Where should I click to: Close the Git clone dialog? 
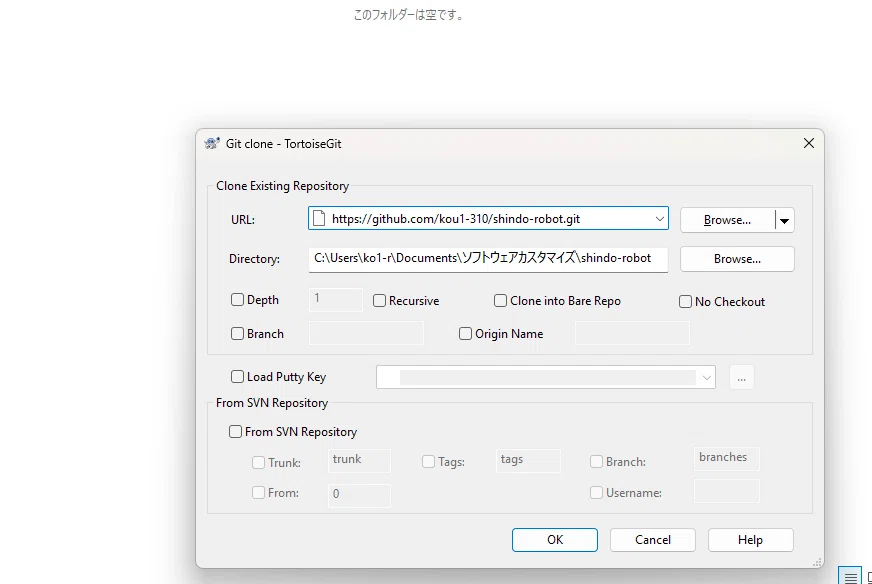[809, 143]
